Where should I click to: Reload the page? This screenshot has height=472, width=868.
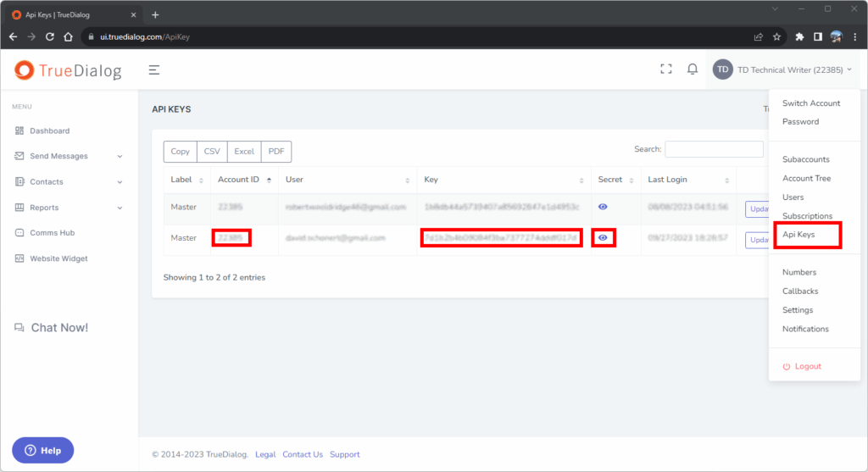50,36
